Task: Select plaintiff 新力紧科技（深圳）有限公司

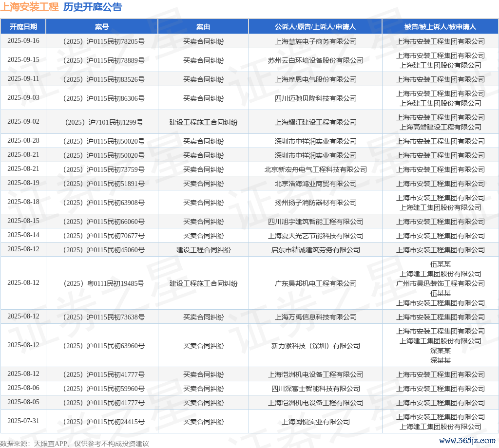Action: 315,346
